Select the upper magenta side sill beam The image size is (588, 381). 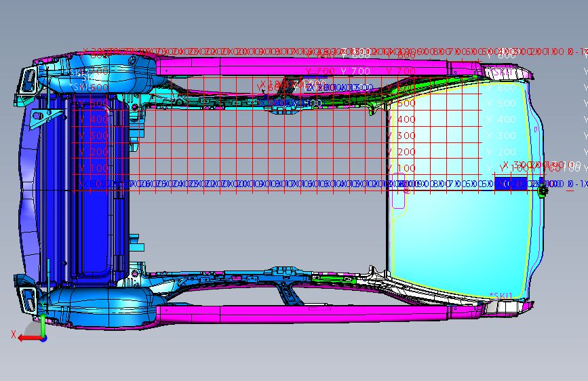(319, 66)
